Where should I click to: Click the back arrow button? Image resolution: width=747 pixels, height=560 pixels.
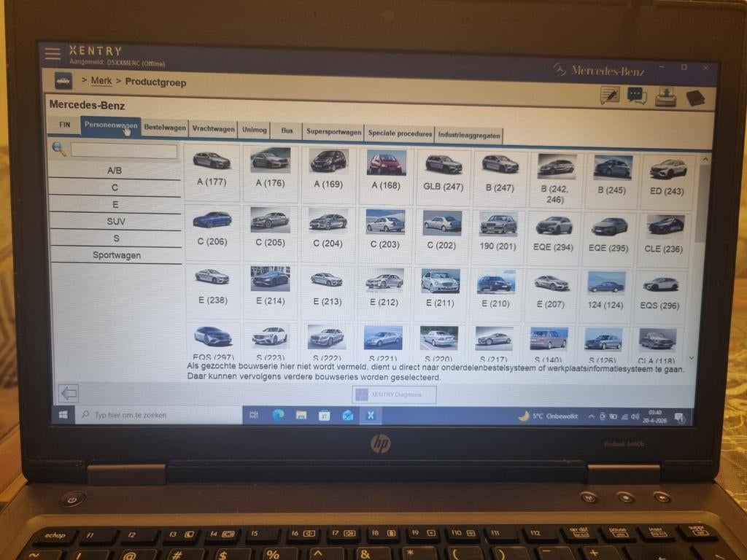(69, 393)
